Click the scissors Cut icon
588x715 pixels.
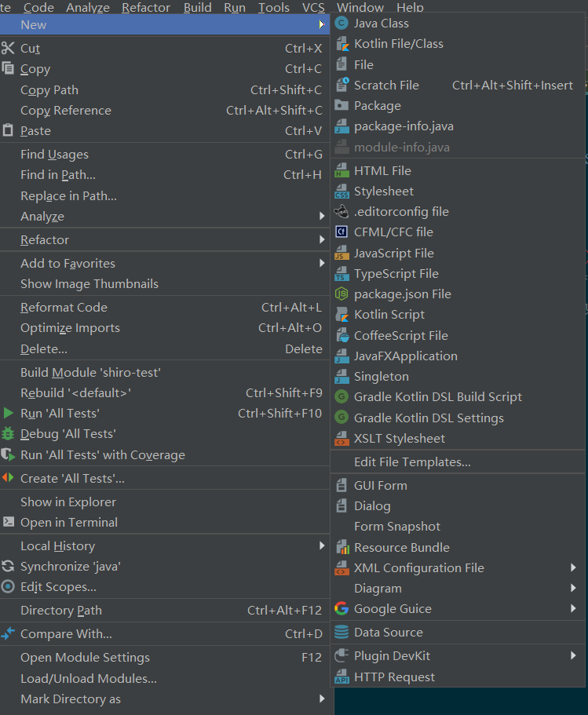click(8, 48)
